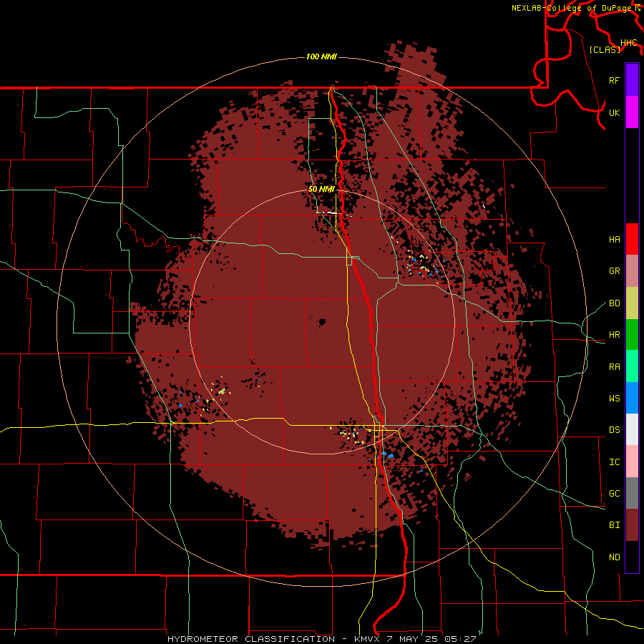Click the HYDROMETEOR CLASSIFICATION title text
The width and height of the screenshot is (644, 644).
[x=251, y=639]
